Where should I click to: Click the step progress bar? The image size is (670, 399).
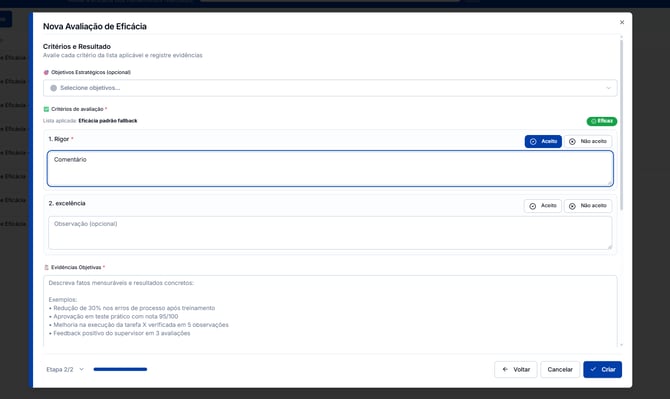(x=120, y=369)
